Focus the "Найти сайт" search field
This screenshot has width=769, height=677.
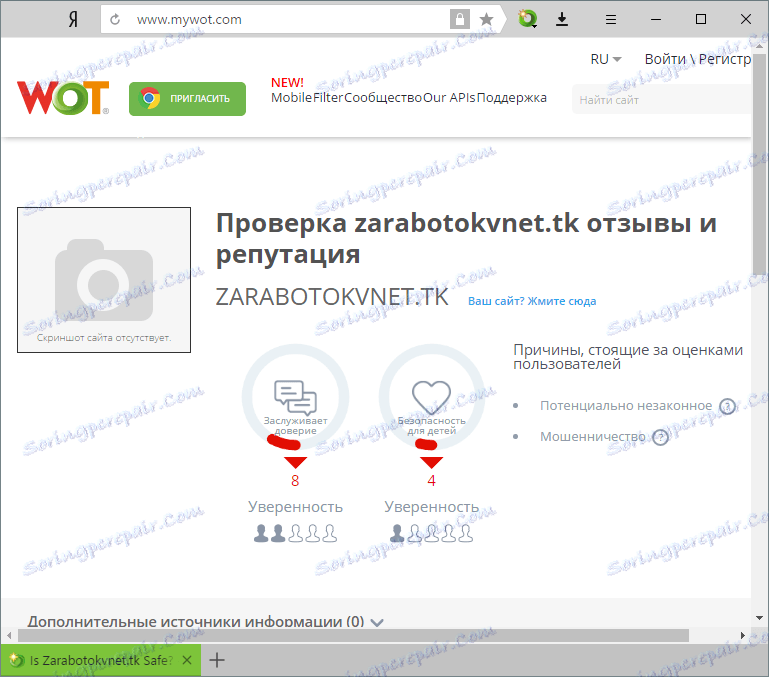661,100
